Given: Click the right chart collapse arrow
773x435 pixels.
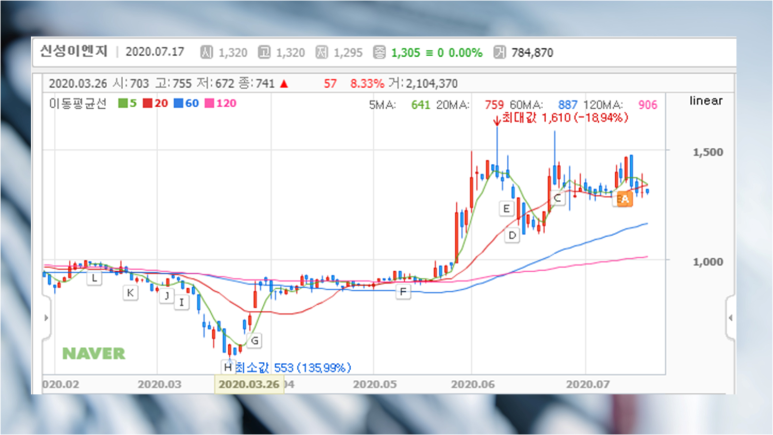Looking at the screenshot, I should (x=731, y=318).
